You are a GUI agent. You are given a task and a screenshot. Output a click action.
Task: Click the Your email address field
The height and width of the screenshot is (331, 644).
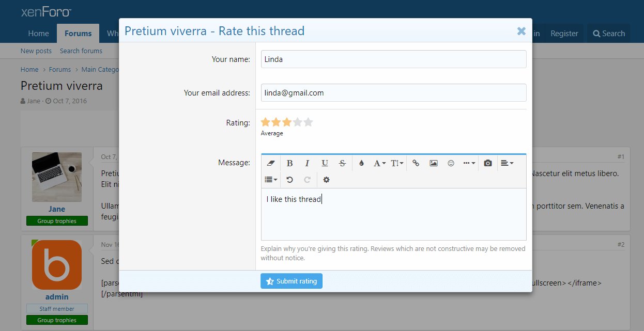[393, 93]
